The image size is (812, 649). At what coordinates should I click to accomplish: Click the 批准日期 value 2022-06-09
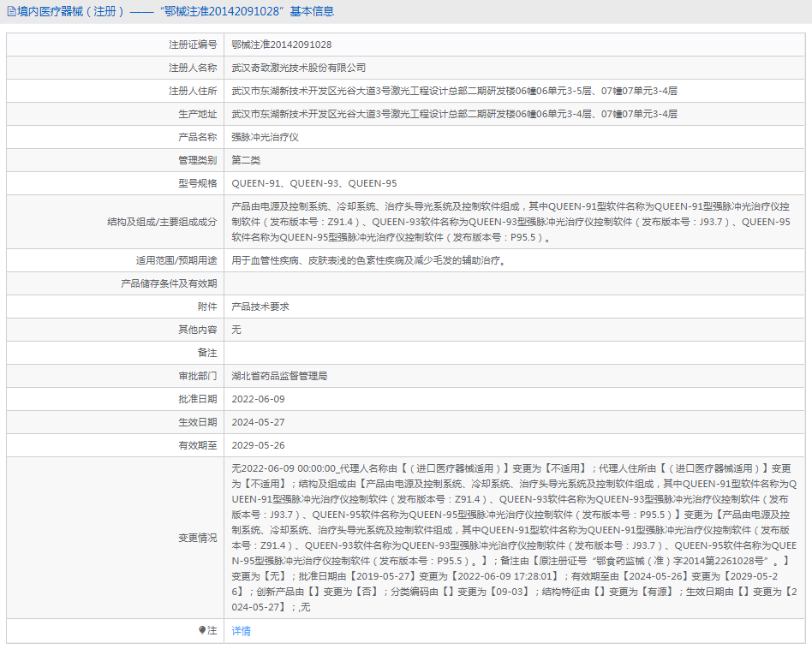(258, 399)
